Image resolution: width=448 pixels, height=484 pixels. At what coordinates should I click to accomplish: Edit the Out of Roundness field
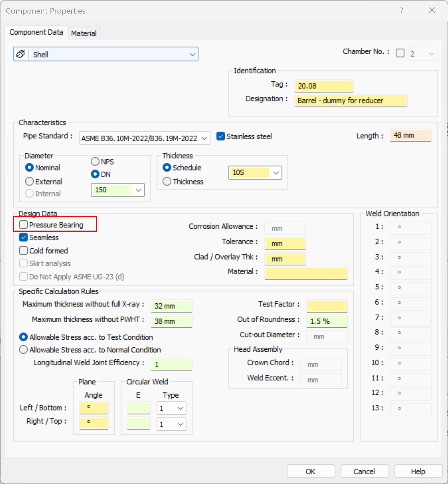coord(327,321)
